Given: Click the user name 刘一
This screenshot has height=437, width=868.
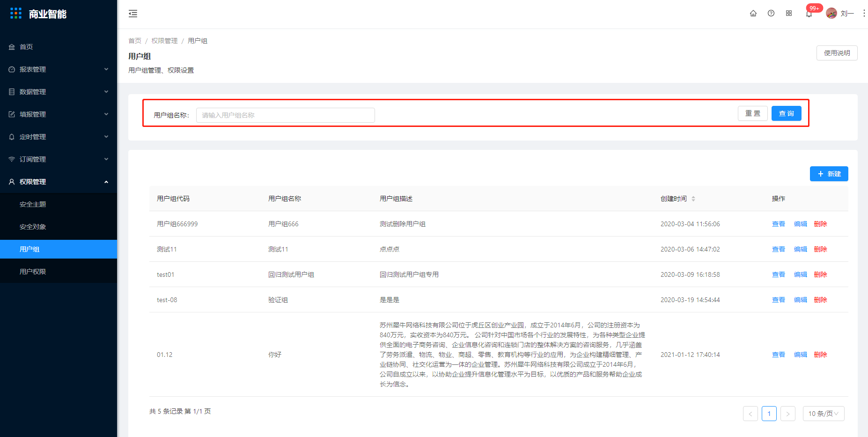Looking at the screenshot, I should coord(847,13).
